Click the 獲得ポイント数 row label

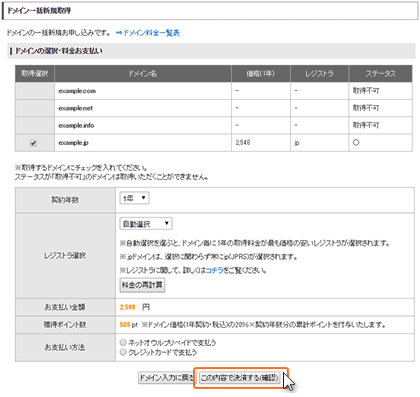point(65,324)
